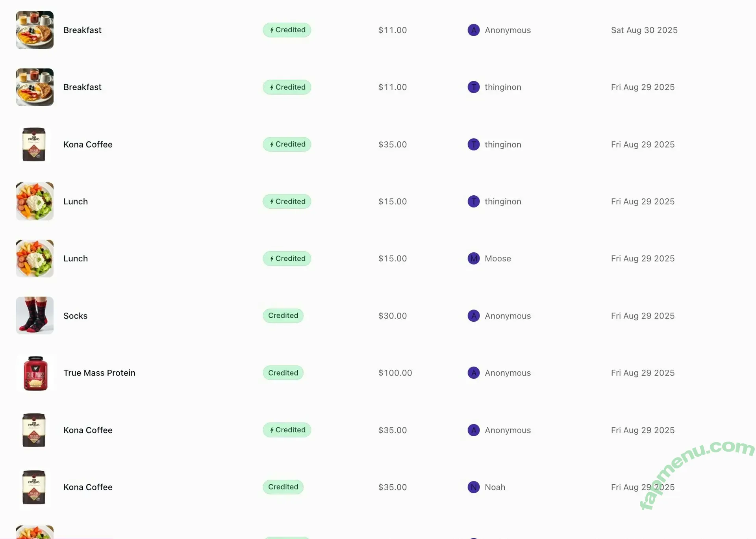This screenshot has height=539, width=756.
Task: Click the Noah user avatar icon
Action: pyautogui.click(x=473, y=487)
